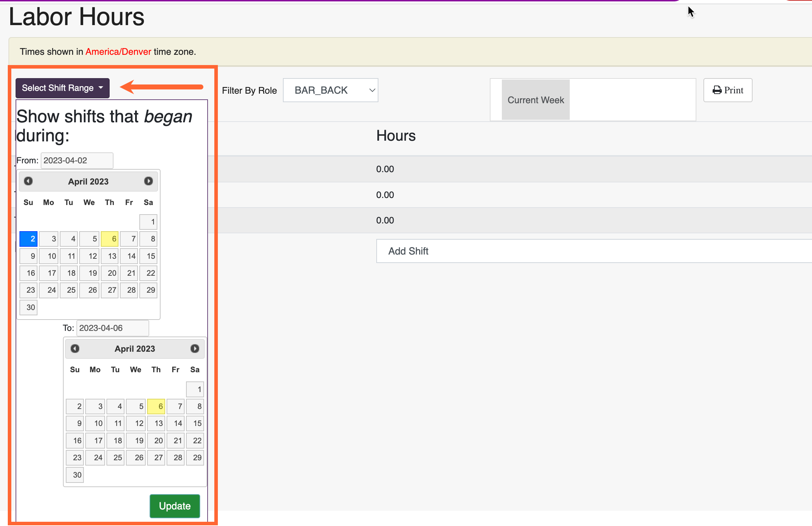Screen dimensions: 812x526
Task: Select April 2 in From calendar
Action: 29,239
